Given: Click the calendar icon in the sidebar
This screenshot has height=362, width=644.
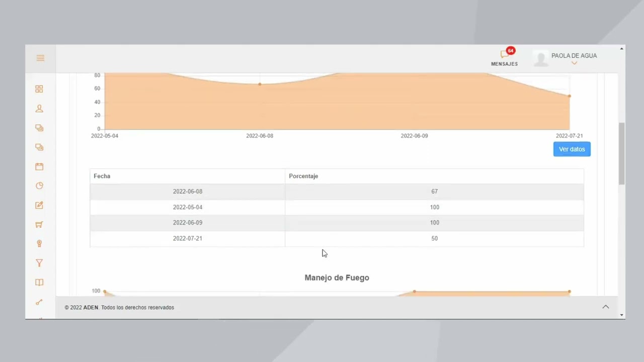Looking at the screenshot, I should pos(39,166).
